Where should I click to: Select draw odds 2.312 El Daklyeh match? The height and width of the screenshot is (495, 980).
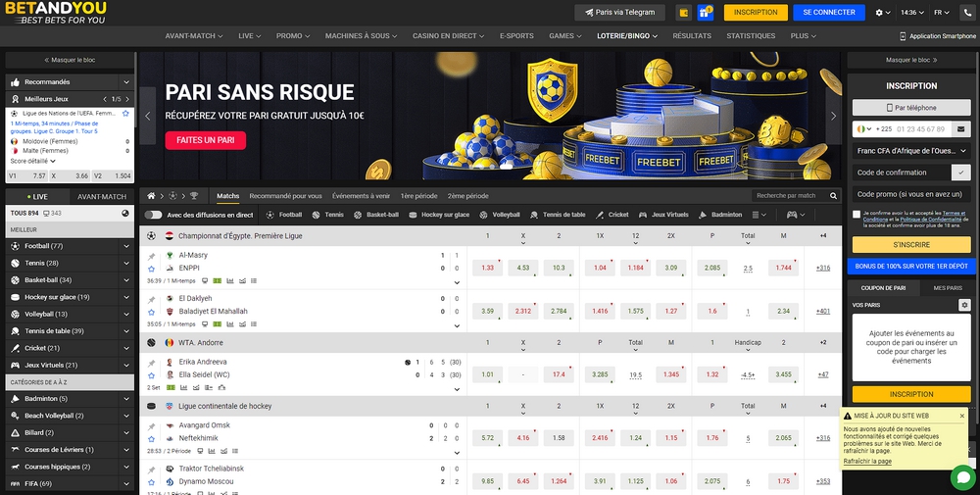tap(523, 311)
